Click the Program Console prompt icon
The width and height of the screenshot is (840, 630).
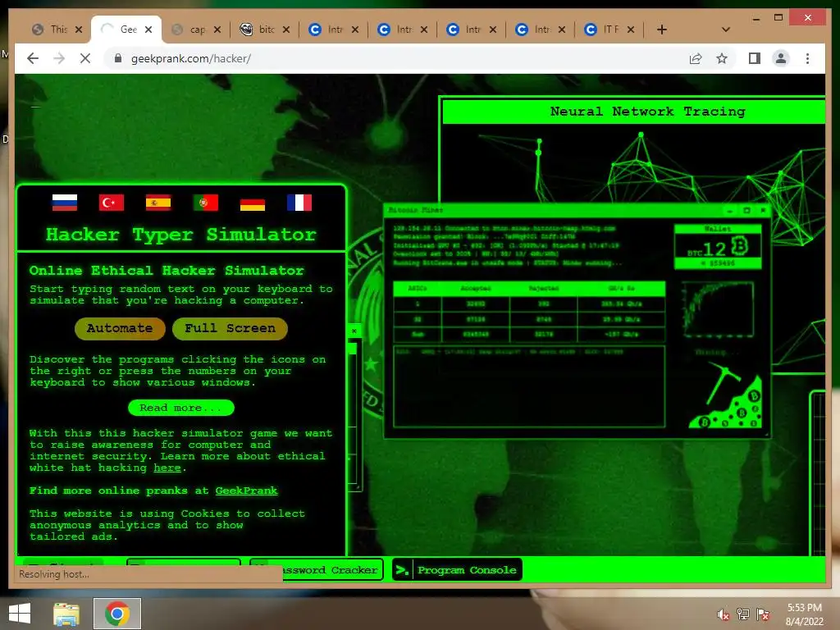[402, 570]
